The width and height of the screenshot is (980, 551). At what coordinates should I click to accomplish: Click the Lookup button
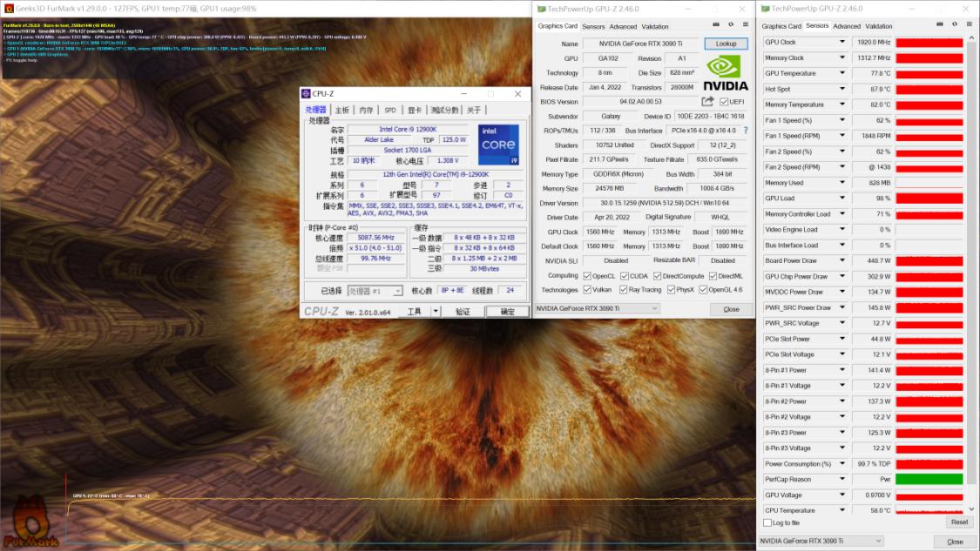point(726,44)
